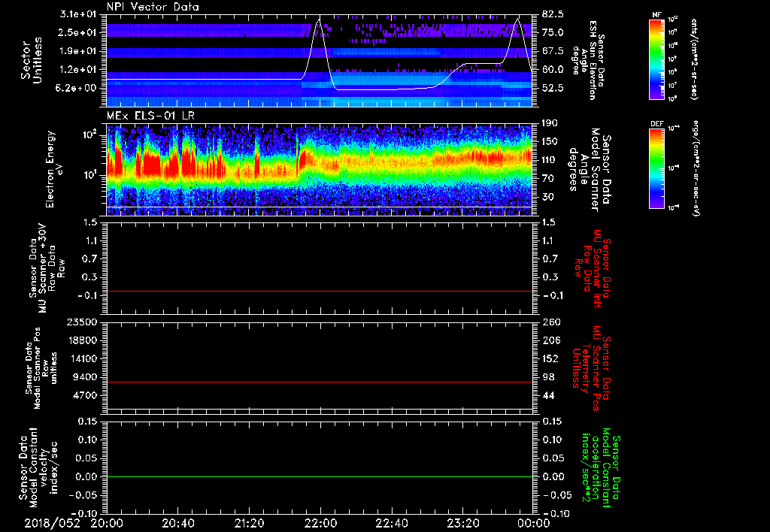Click the red scanner position line
The height and width of the screenshot is (532, 770).
[320, 382]
